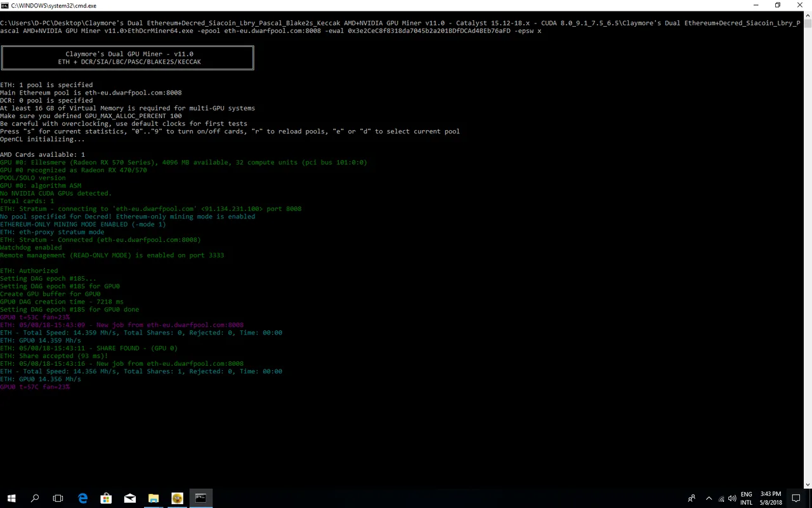This screenshot has height=508, width=812.
Task: Click line 'OpenCL initializing...'
Action: coord(43,139)
